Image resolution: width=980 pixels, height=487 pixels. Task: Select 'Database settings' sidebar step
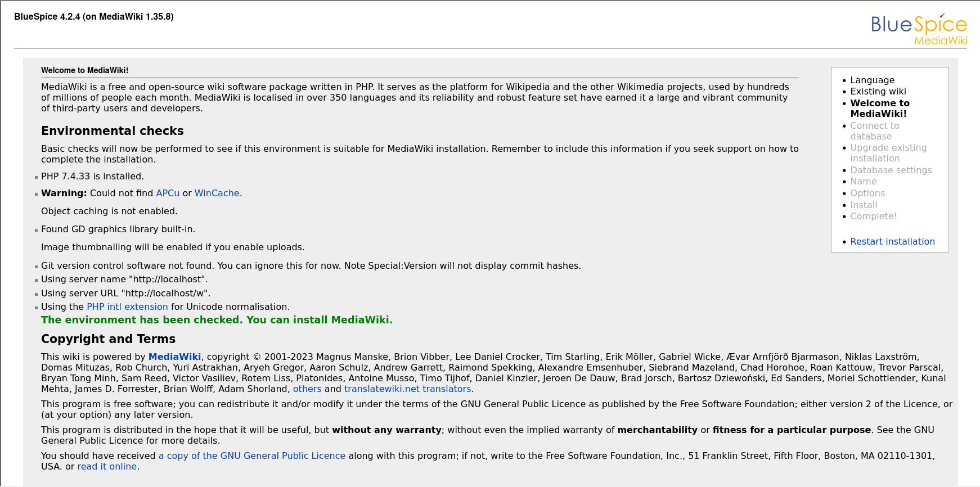(891, 170)
